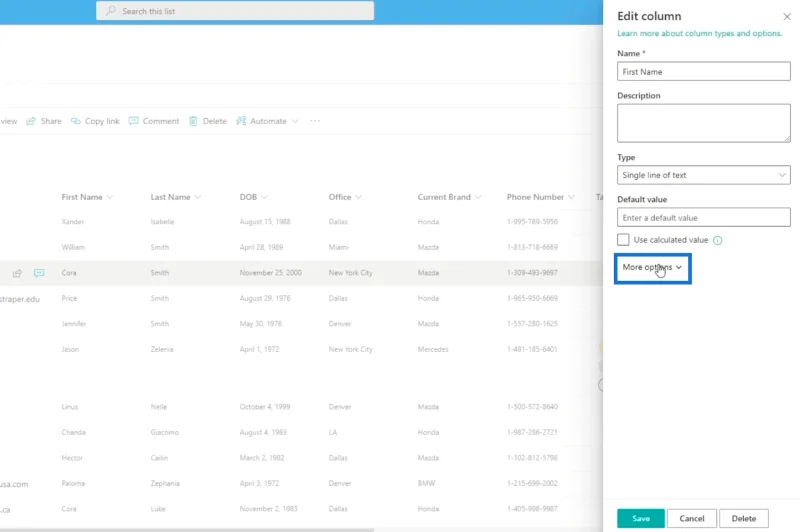
Task: Click the August 15, 1988 date cell
Action: click(x=265, y=222)
